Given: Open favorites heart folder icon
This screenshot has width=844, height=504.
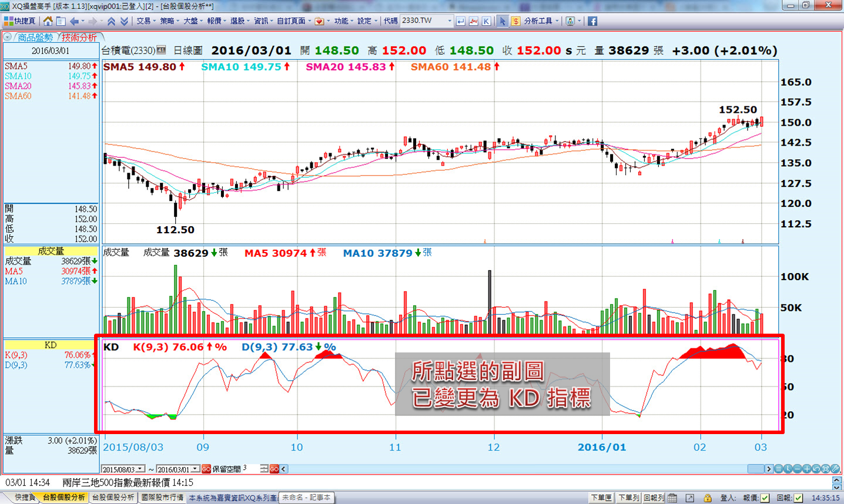Looking at the screenshot, I should click(x=319, y=21).
